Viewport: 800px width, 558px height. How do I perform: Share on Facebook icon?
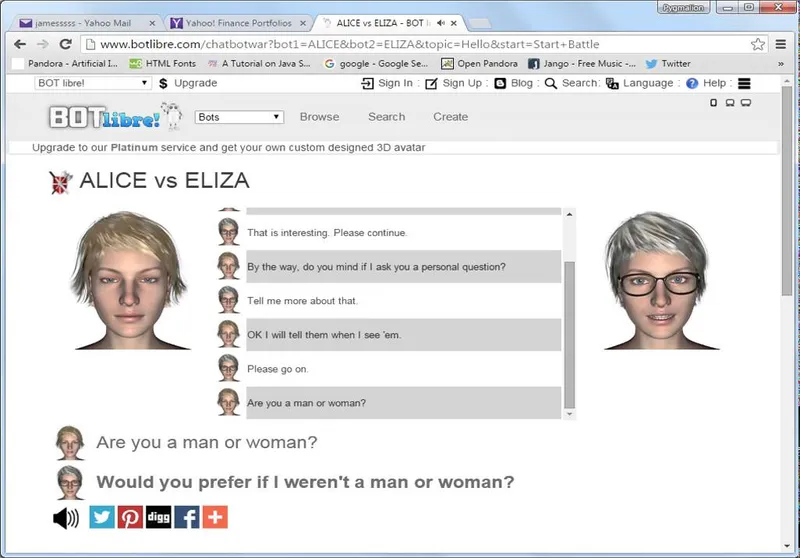pyautogui.click(x=187, y=517)
